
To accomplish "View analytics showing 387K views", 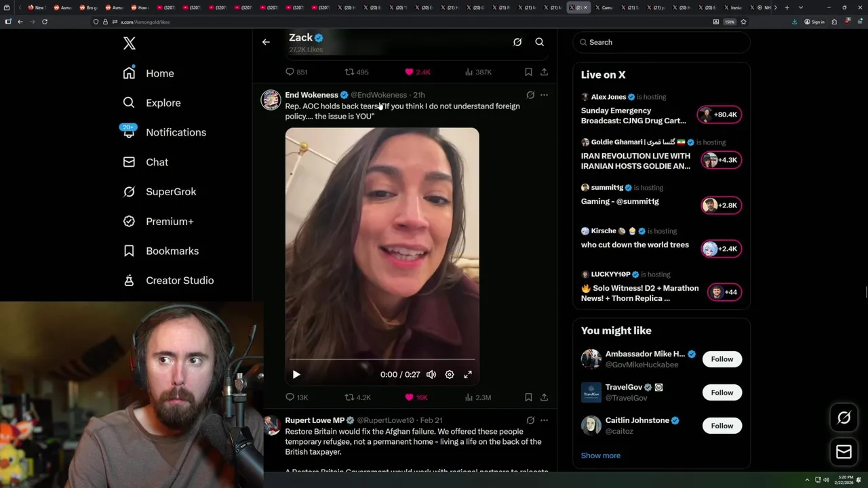I will coord(478,72).
